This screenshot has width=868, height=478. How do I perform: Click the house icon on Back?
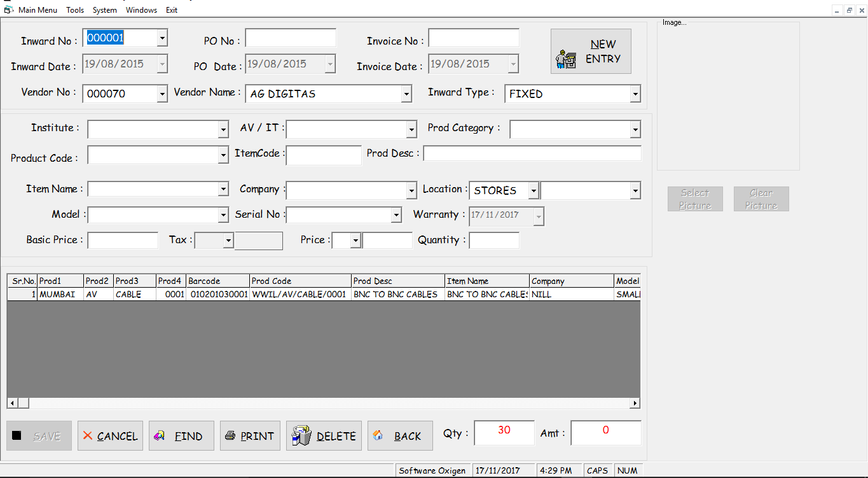click(378, 435)
